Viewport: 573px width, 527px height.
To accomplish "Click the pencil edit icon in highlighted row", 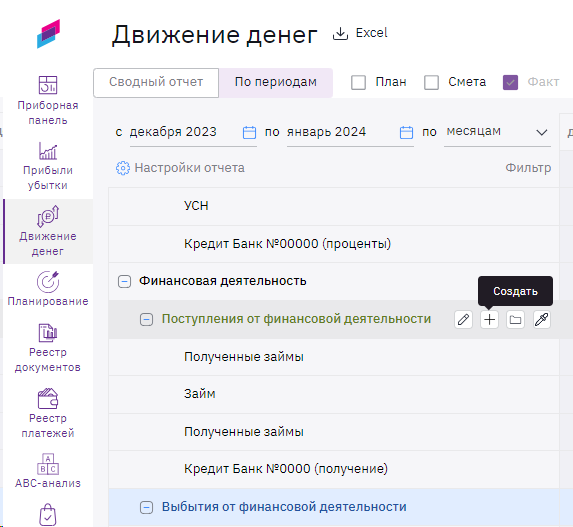I will coord(463,320).
